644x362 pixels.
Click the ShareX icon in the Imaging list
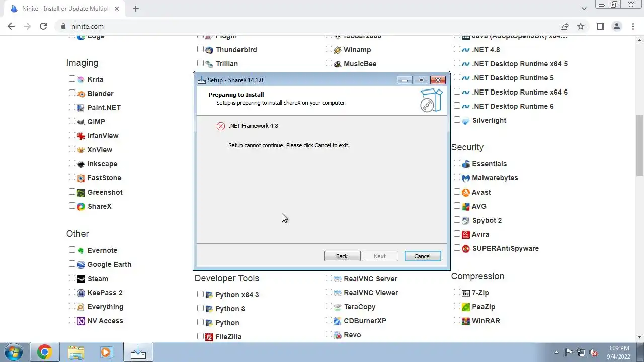[x=81, y=206]
